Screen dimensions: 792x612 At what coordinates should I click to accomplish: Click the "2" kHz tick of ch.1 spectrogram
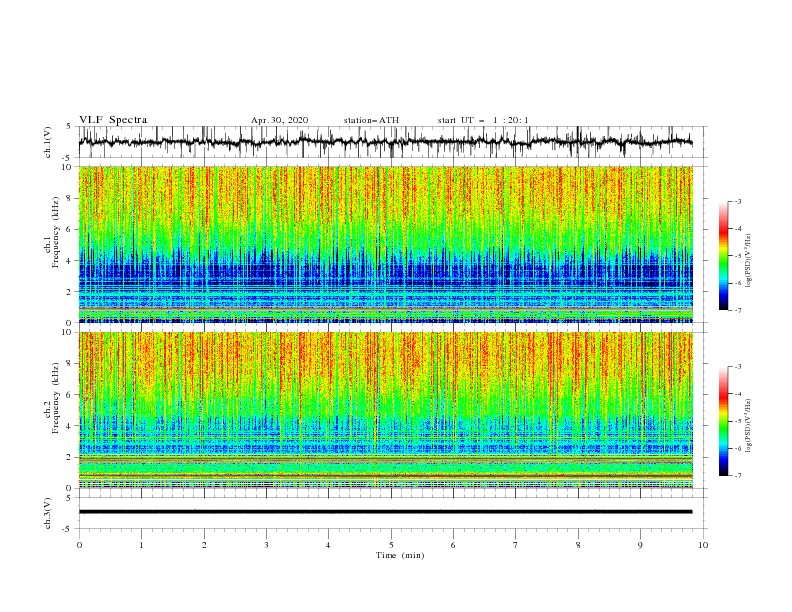pyautogui.click(x=70, y=292)
